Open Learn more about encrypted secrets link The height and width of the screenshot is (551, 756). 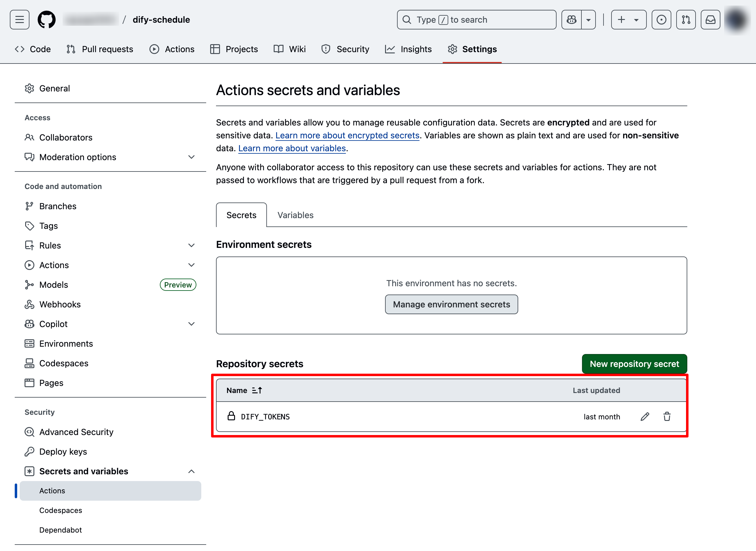[x=347, y=135]
